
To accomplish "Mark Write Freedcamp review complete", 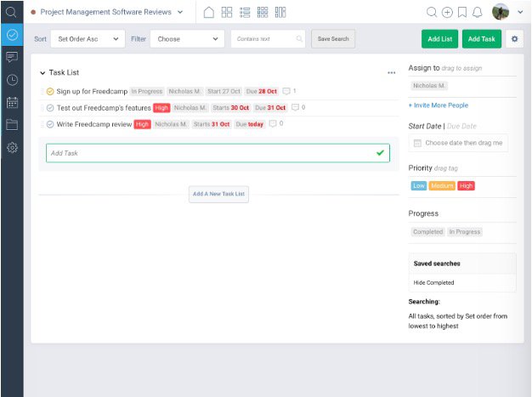I will tap(50, 124).
